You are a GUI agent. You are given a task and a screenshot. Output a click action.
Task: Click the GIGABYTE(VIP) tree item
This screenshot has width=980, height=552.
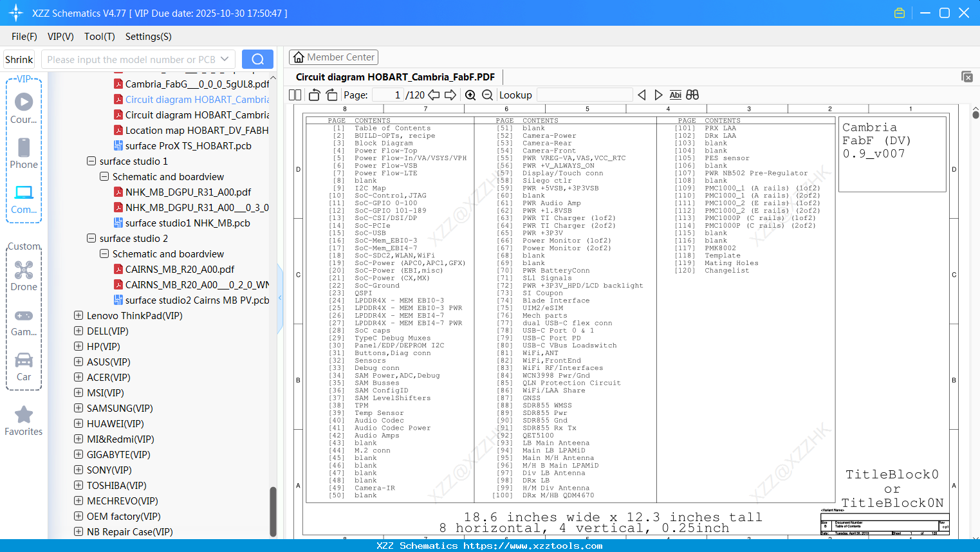pos(118,454)
